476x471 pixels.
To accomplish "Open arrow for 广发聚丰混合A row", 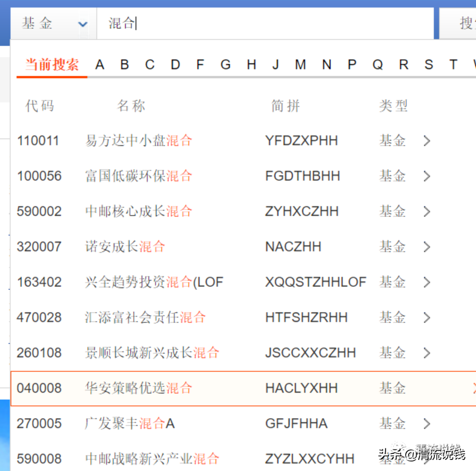I will (427, 424).
